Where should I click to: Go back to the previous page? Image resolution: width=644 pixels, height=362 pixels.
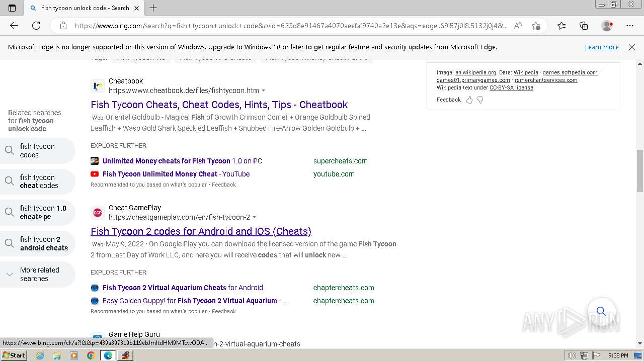[14, 26]
